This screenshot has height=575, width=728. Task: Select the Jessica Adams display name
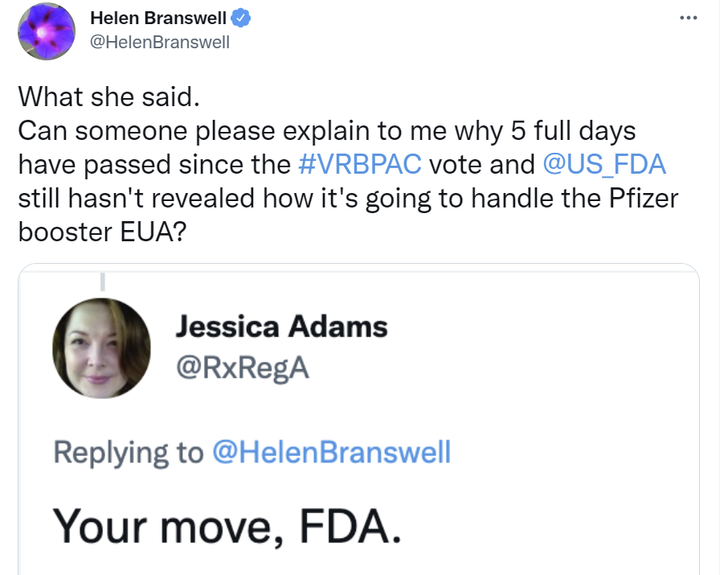281,327
